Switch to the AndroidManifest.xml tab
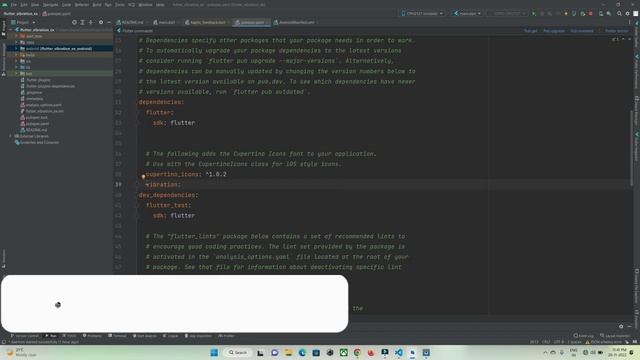This screenshot has width=640, height=360. (x=296, y=22)
